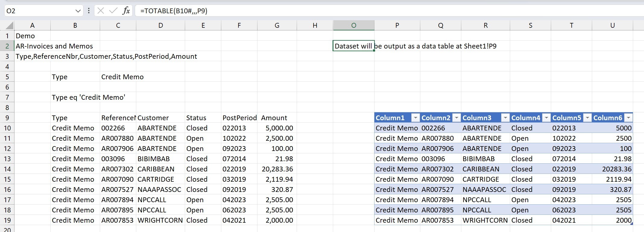Click amount 20,283.36 in column G
Image resolution: width=644 pixels, height=232 pixels.
[277, 169]
